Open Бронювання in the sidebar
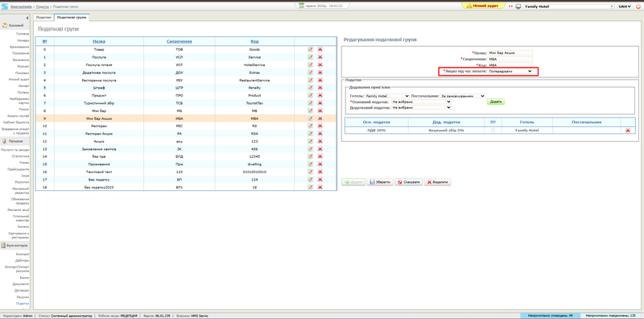Screen dimensions: 644x319 (x=19, y=47)
